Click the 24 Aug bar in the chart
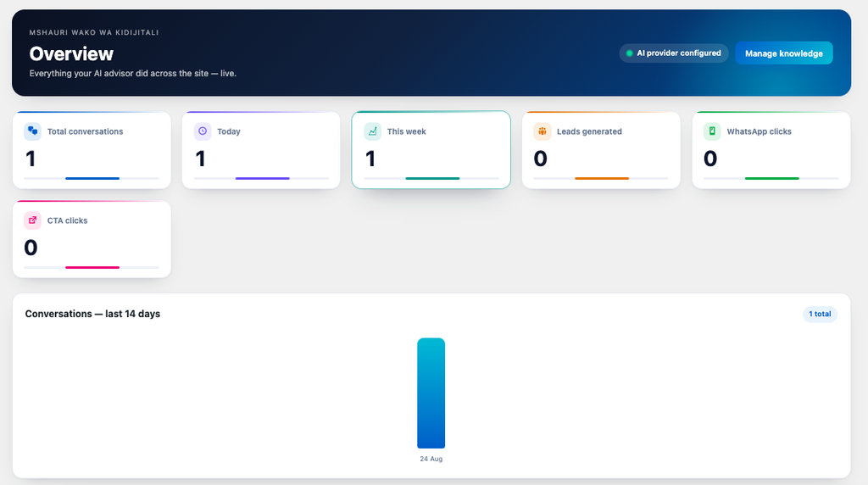This screenshot has height=485, width=868. tap(431, 393)
